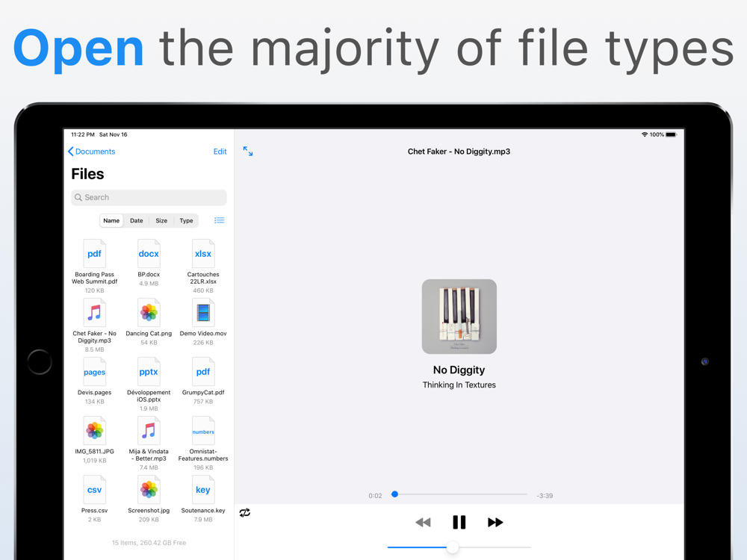Rewind to the previous track
The height and width of the screenshot is (560, 747).
423,523
